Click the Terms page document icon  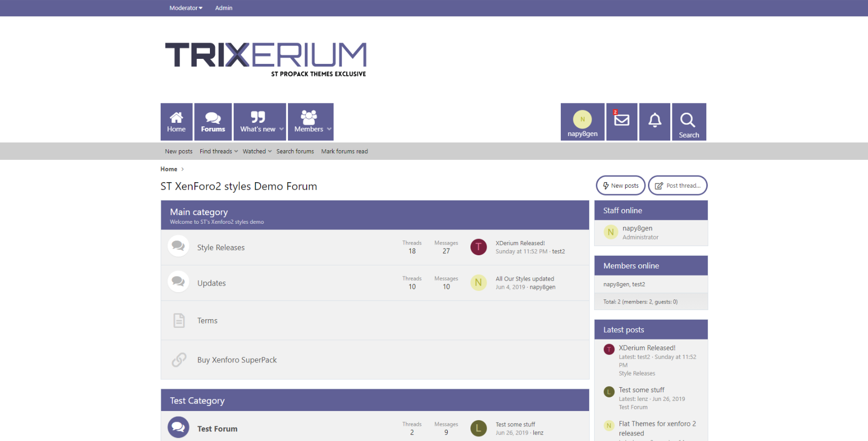tap(179, 321)
